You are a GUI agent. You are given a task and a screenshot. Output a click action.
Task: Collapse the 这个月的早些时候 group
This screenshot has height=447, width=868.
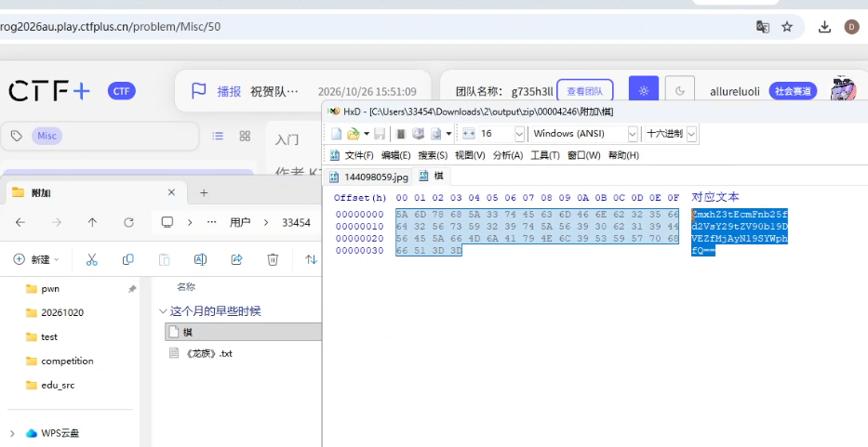(x=163, y=311)
